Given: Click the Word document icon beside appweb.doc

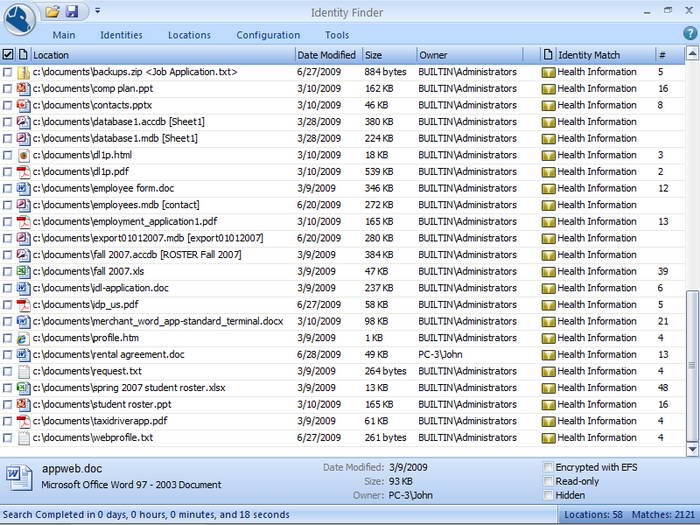Looking at the screenshot, I should point(19,478).
